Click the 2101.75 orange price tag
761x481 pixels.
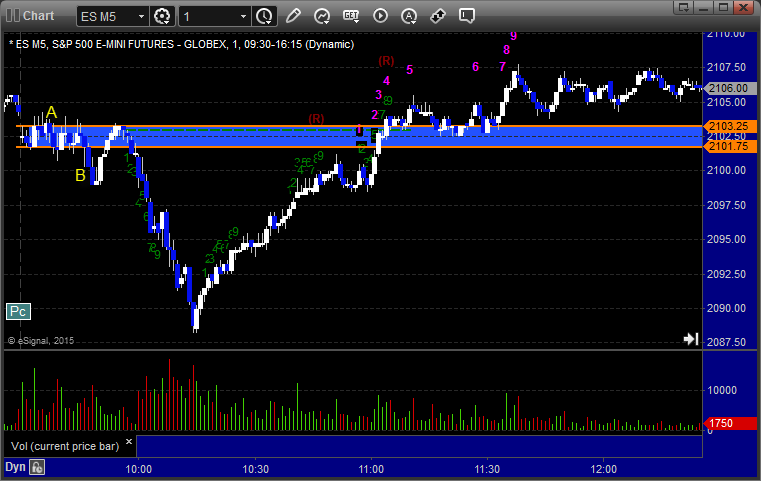click(729, 147)
